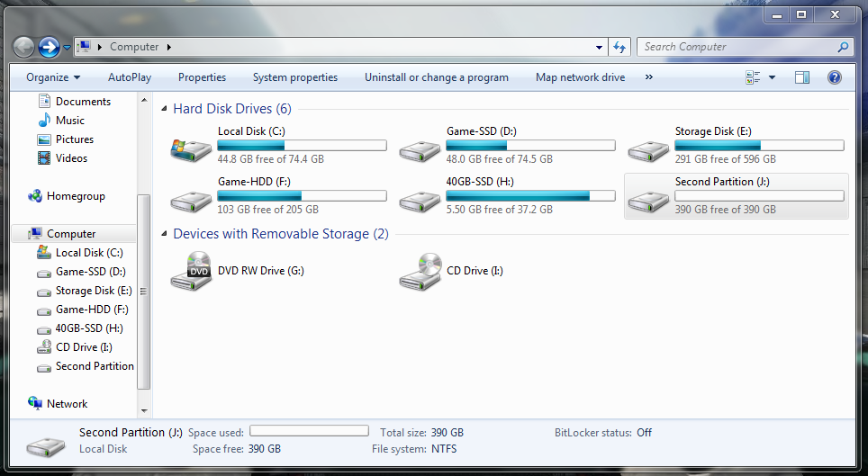This screenshot has width=868, height=476.
Task: Open the Organize dropdown menu
Action: tap(53, 77)
